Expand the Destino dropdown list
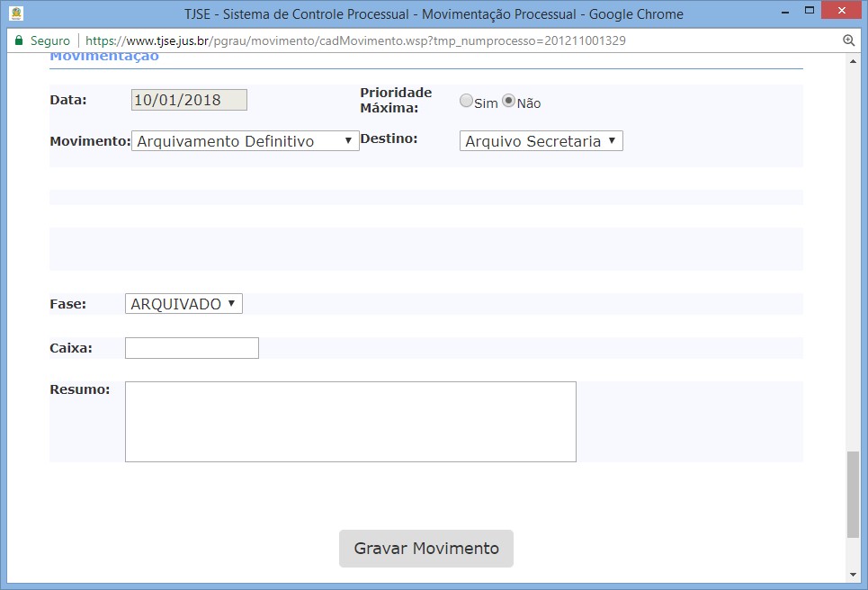 [x=541, y=141]
